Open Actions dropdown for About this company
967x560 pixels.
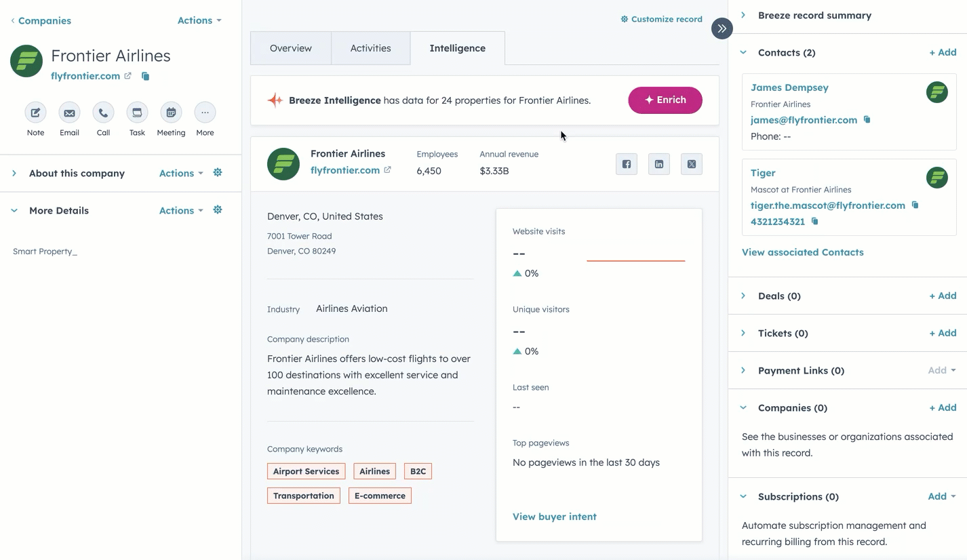coord(181,174)
